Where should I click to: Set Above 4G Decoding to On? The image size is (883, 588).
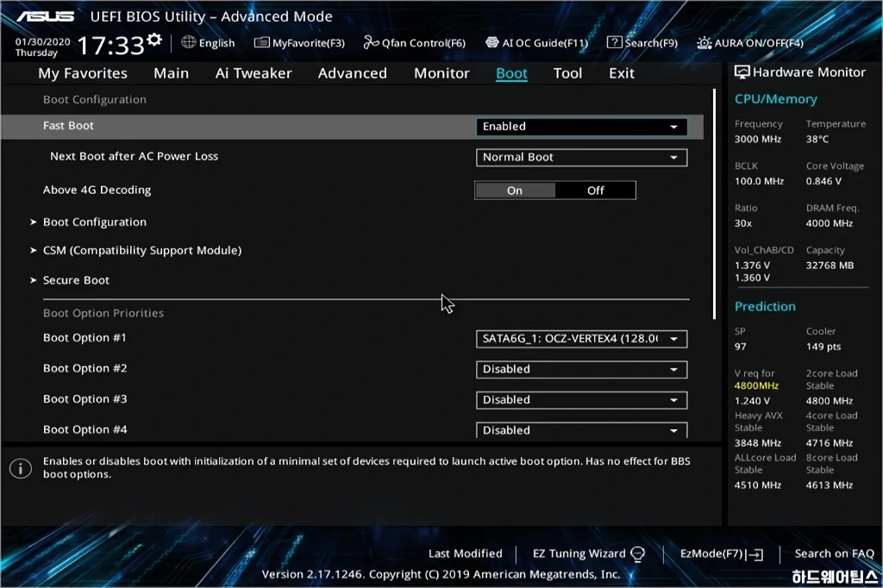coord(515,191)
